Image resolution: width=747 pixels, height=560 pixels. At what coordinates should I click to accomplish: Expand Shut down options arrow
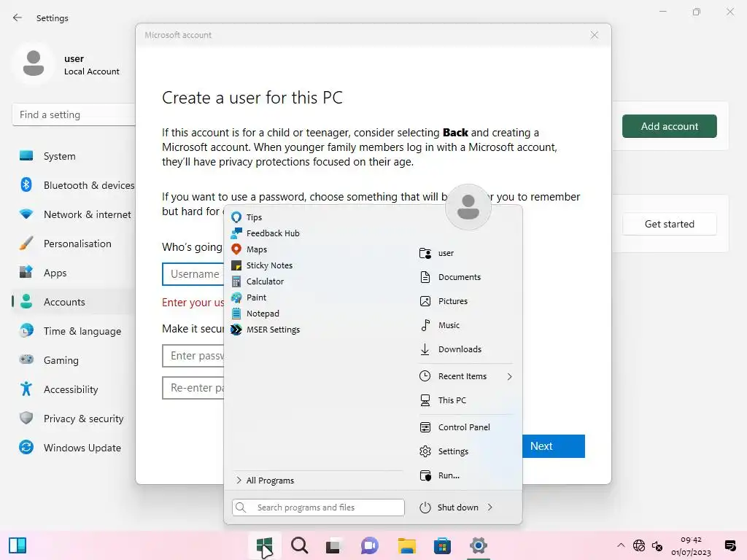[489, 507]
